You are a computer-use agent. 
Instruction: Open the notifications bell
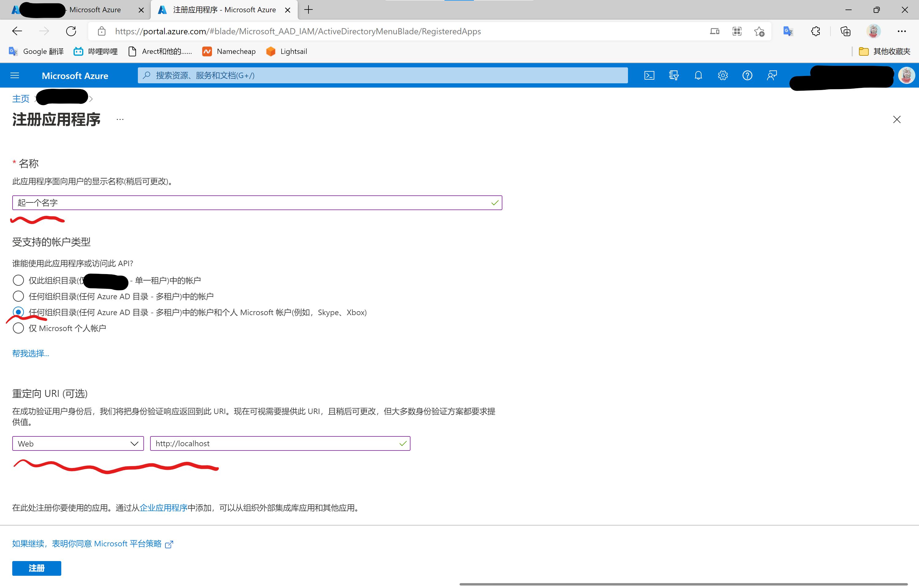[x=698, y=75]
